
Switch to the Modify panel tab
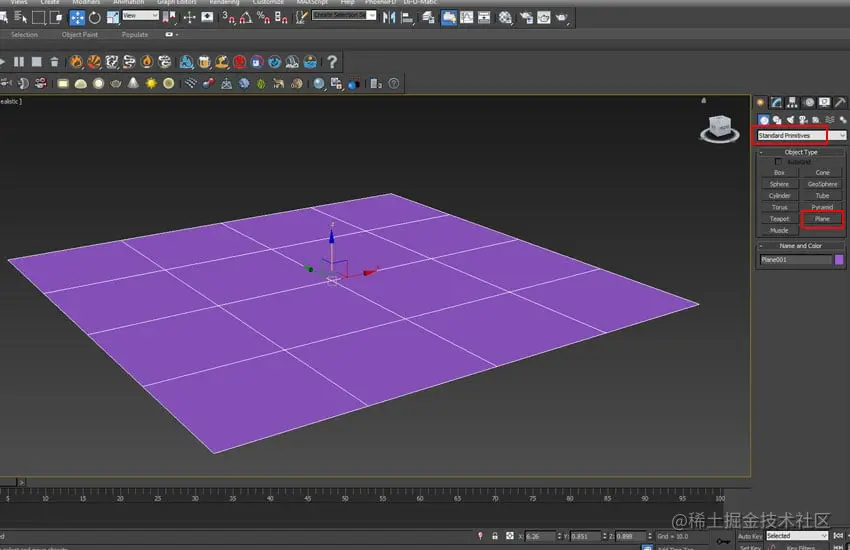776,102
